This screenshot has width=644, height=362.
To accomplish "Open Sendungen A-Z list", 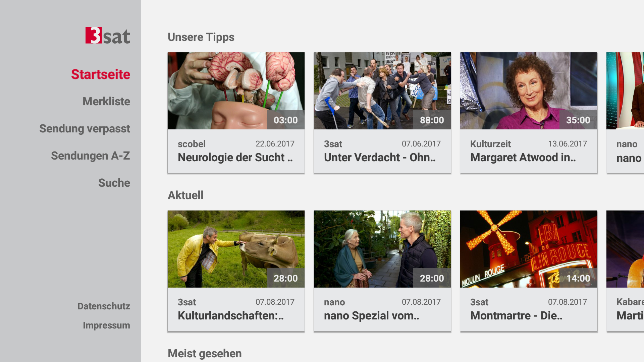I will tap(90, 156).
